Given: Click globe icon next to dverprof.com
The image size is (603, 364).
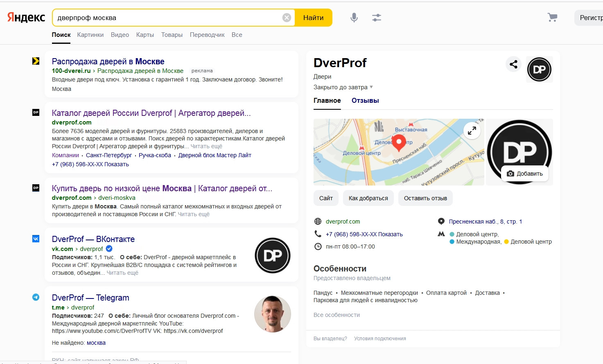Looking at the screenshot, I should tap(318, 222).
